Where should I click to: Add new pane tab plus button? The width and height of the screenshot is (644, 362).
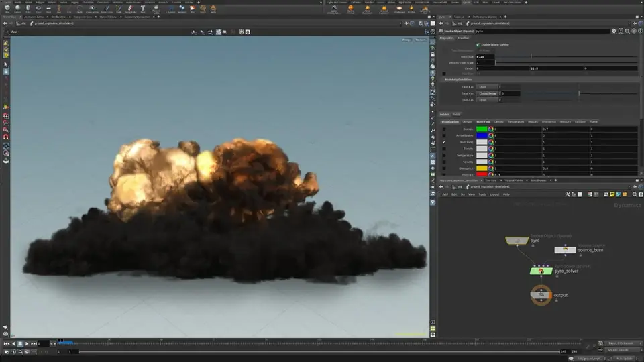[x=158, y=17]
